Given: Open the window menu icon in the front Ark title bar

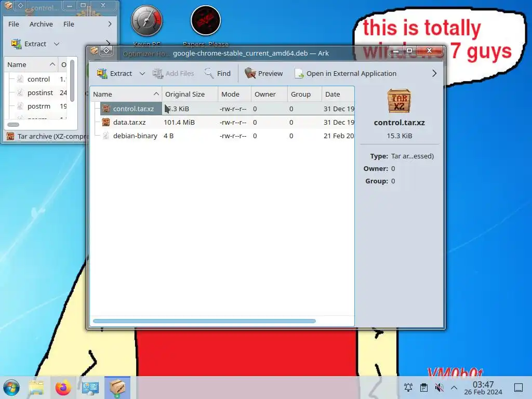Looking at the screenshot, I should pyautogui.click(x=94, y=50).
